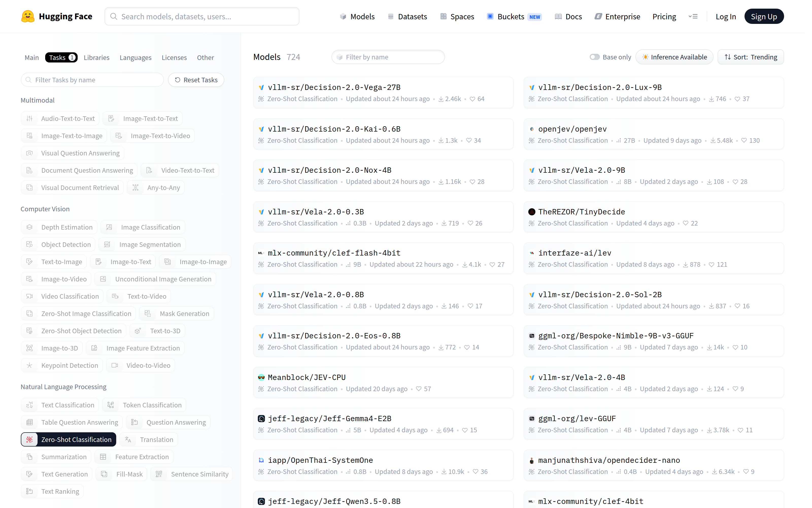The image size is (812, 508).
Task: Open the openjev/openjev model card
Action: coord(654,134)
